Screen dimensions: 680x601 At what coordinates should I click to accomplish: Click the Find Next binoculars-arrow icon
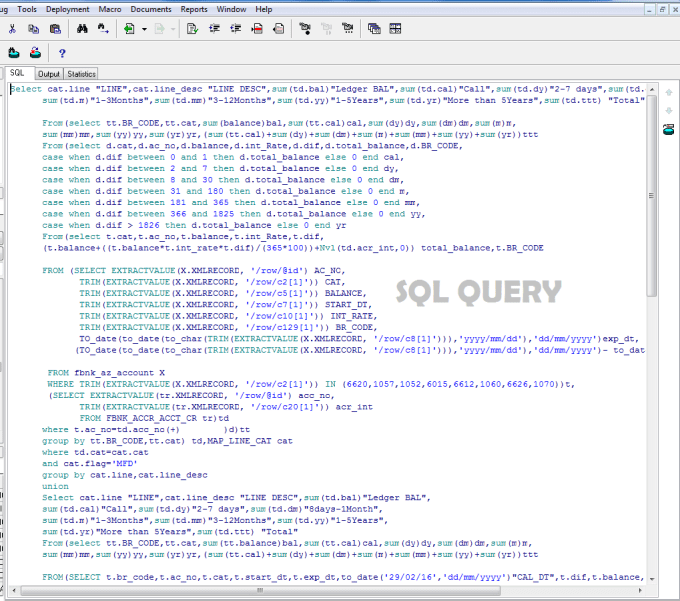(103, 29)
